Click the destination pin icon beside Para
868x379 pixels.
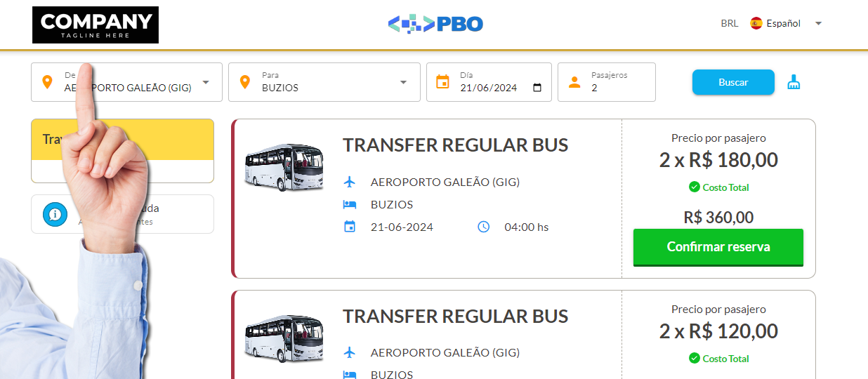245,82
